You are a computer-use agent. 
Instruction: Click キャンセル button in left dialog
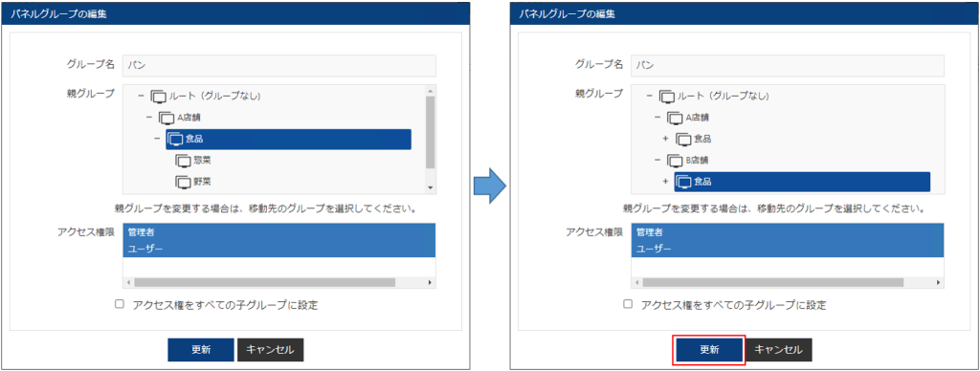coord(270,350)
